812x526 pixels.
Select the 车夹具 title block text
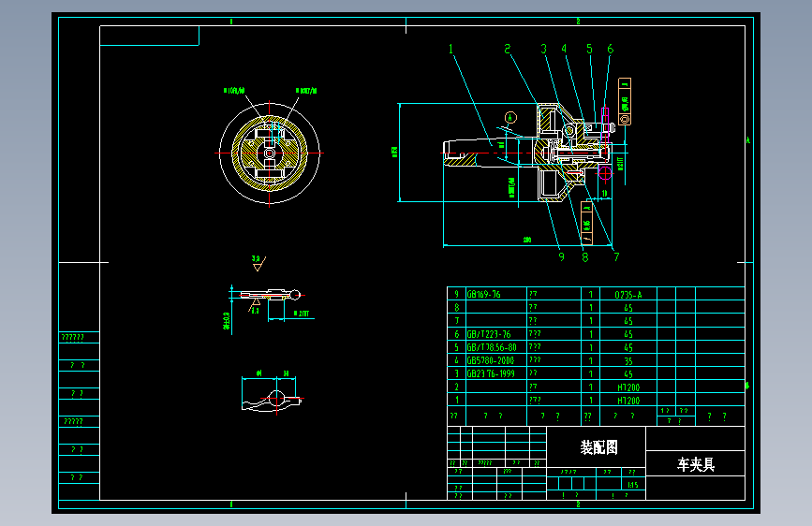point(696,464)
